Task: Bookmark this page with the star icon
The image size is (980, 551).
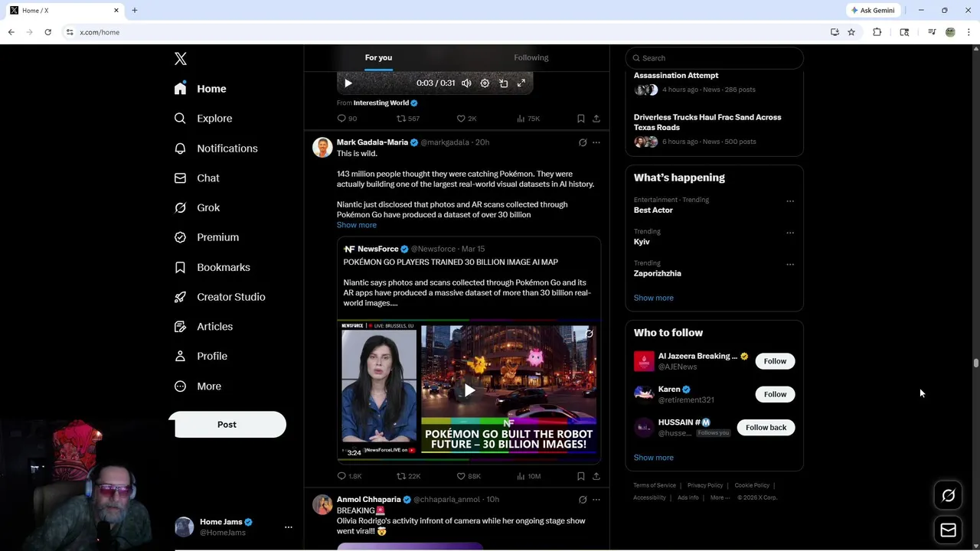Action: tap(851, 32)
